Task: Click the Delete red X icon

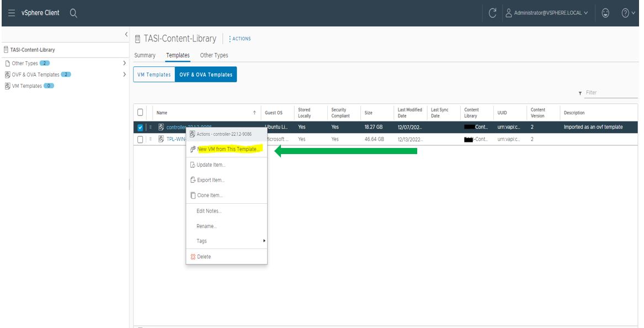Action: (193, 256)
